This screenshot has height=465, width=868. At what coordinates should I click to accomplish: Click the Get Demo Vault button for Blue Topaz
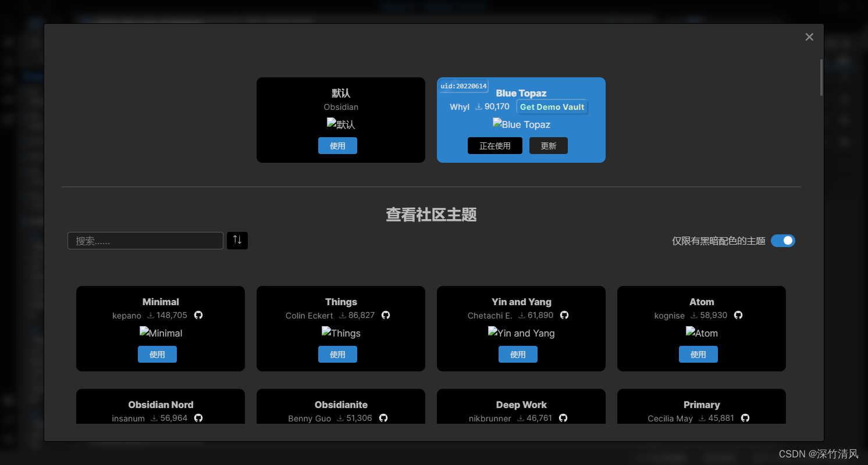[x=552, y=106]
